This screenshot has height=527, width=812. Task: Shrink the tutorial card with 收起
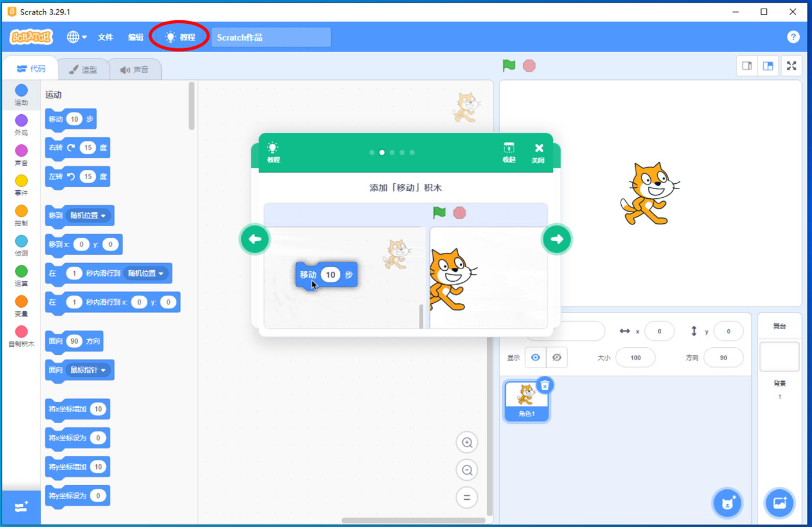point(509,152)
